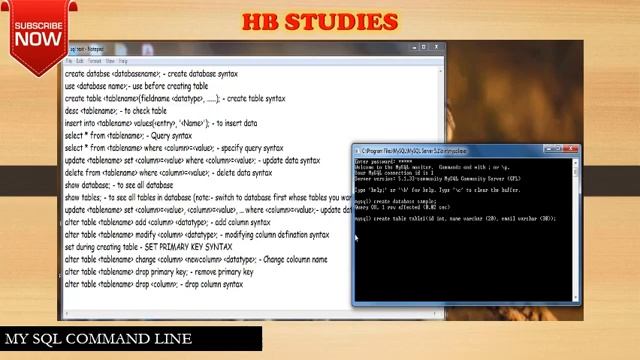This screenshot has height=360, width=640.
Task: Click the 'SET PRIMARY KEY SYNTAX' line
Action: point(148,247)
